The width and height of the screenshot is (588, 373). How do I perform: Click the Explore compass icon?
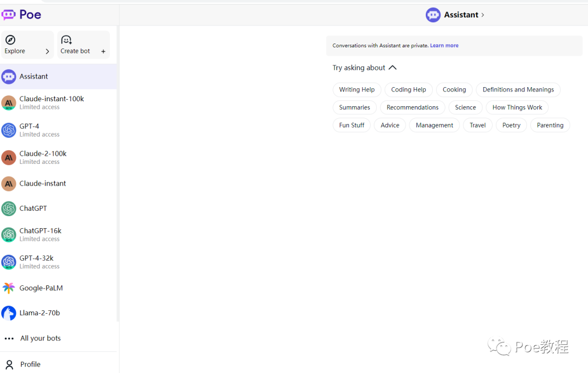pyautogui.click(x=10, y=40)
